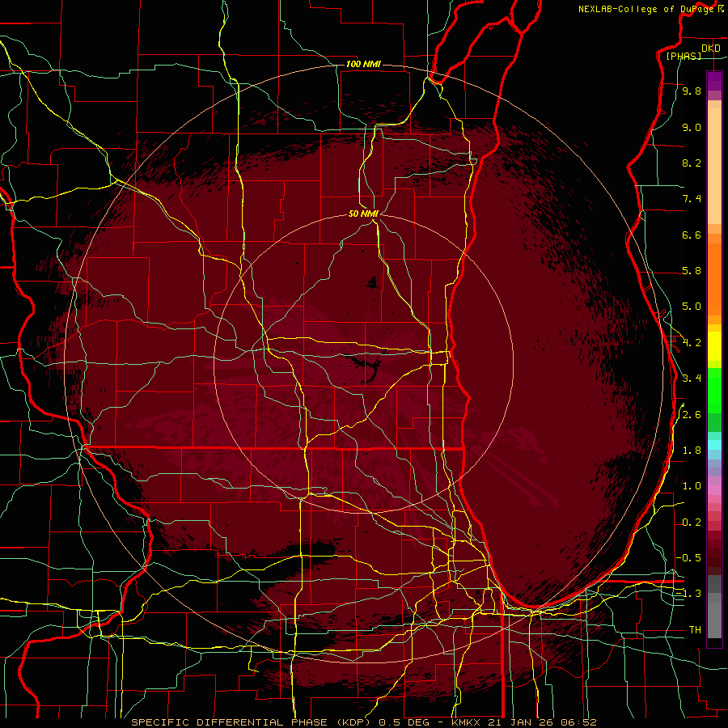The width and height of the screenshot is (728, 728).
Task: Click the peach segment of the color bar
Action: click(x=714, y=166)
